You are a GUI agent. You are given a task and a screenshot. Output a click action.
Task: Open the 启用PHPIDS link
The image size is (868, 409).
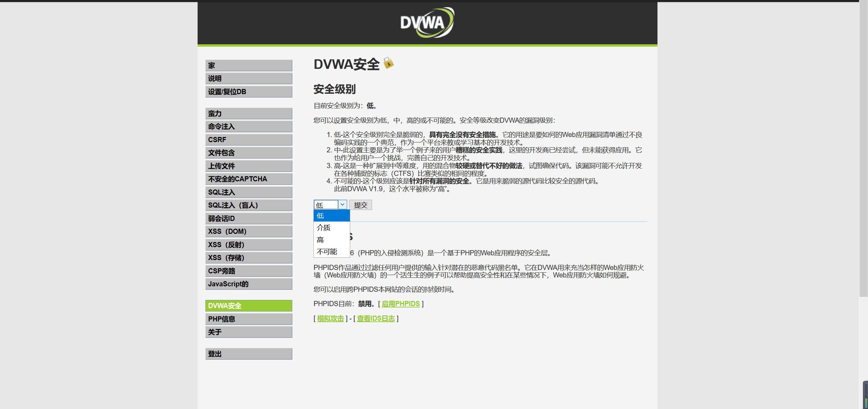(x=401, y=304)
